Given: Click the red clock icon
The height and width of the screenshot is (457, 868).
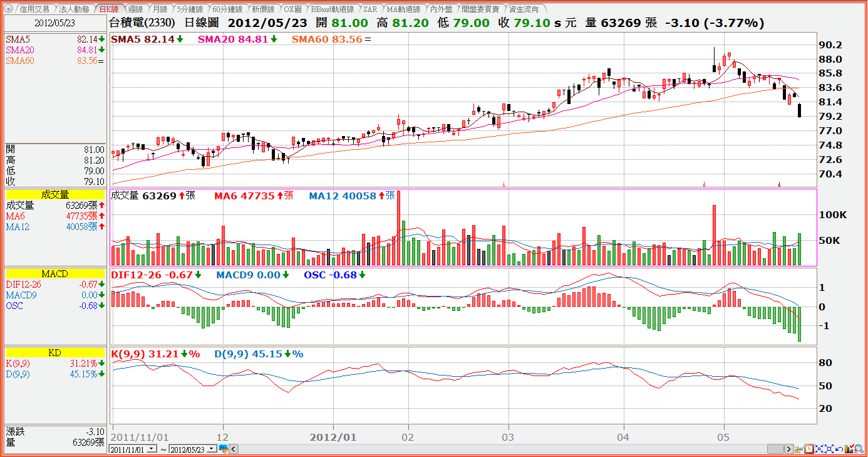Looking at the screenshot, I should click(x=809, y=449).
